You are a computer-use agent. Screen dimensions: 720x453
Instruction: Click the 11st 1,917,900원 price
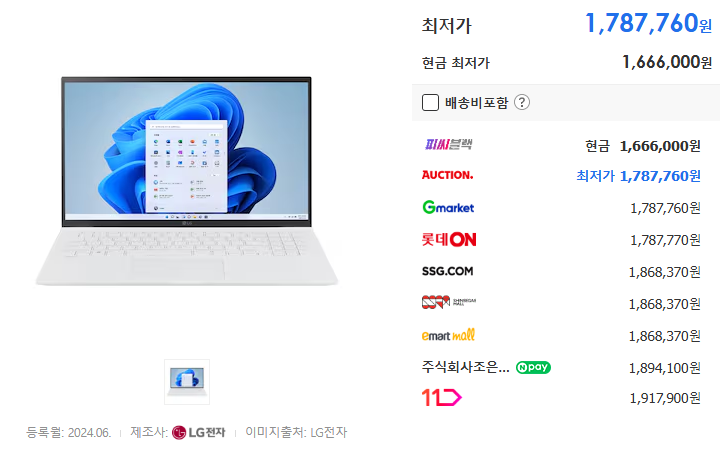(665, 398)
